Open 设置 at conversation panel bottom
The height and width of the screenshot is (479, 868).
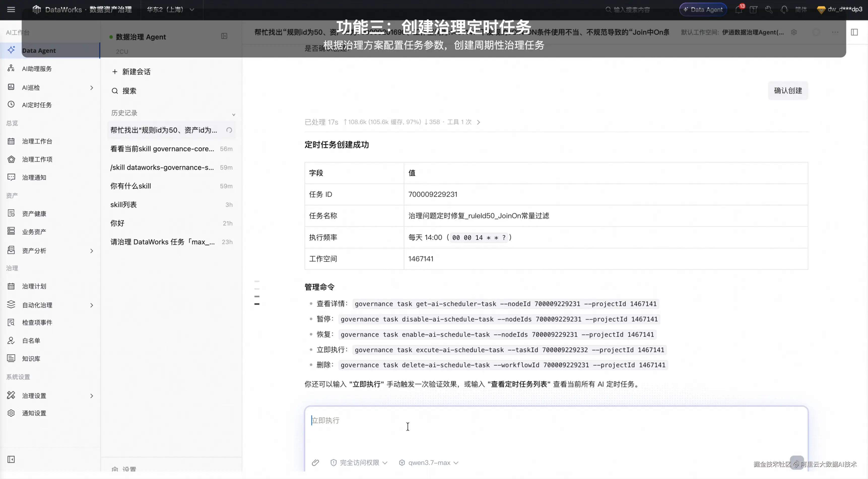124,469
